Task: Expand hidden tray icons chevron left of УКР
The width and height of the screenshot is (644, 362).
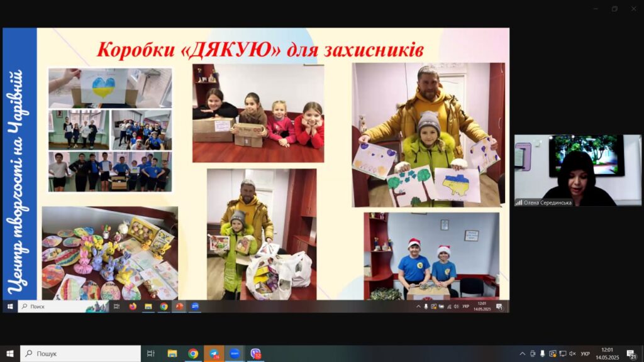Action: (x=522, y=353)
